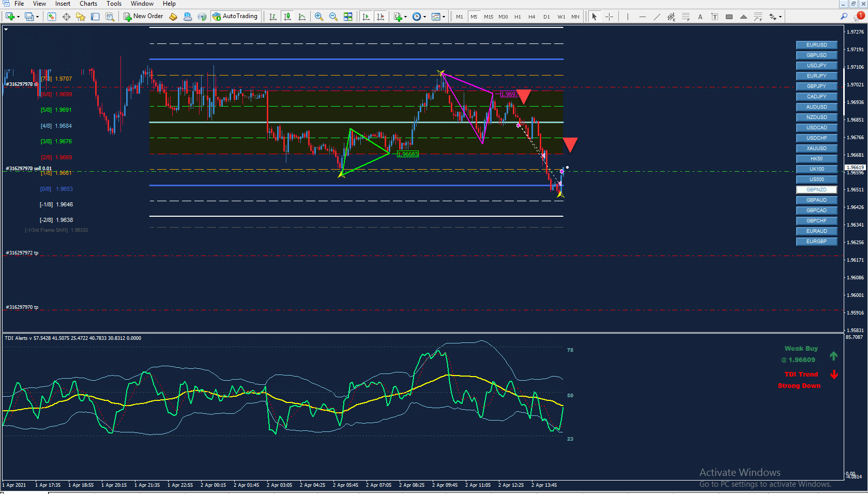Open the Insert menu

click(x=63, y=4)
